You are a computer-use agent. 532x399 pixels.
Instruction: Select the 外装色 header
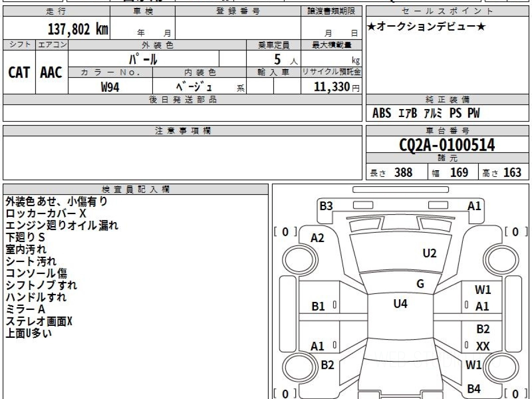pos(157,45)
